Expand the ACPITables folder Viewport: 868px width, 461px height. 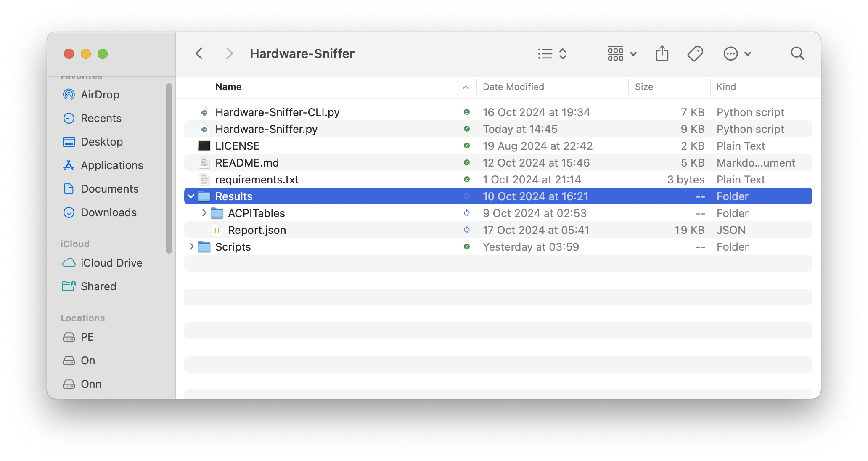[x=204, y=213]
